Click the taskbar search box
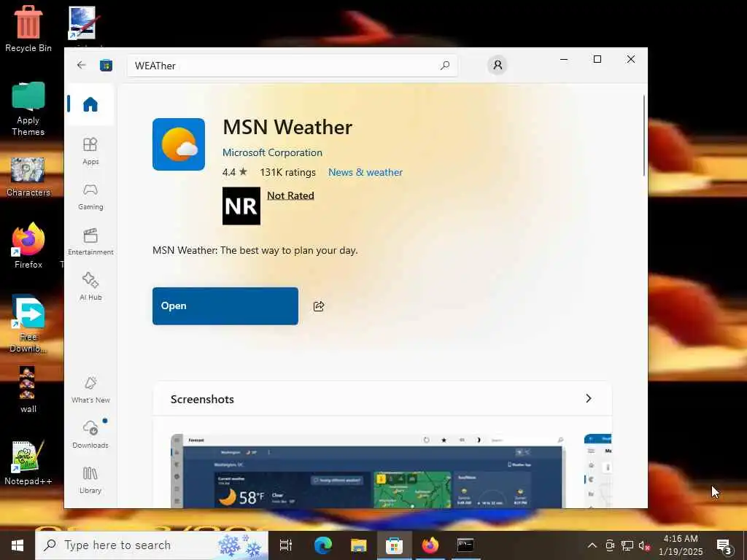747x560 pixels. click(x=152, y=545)
